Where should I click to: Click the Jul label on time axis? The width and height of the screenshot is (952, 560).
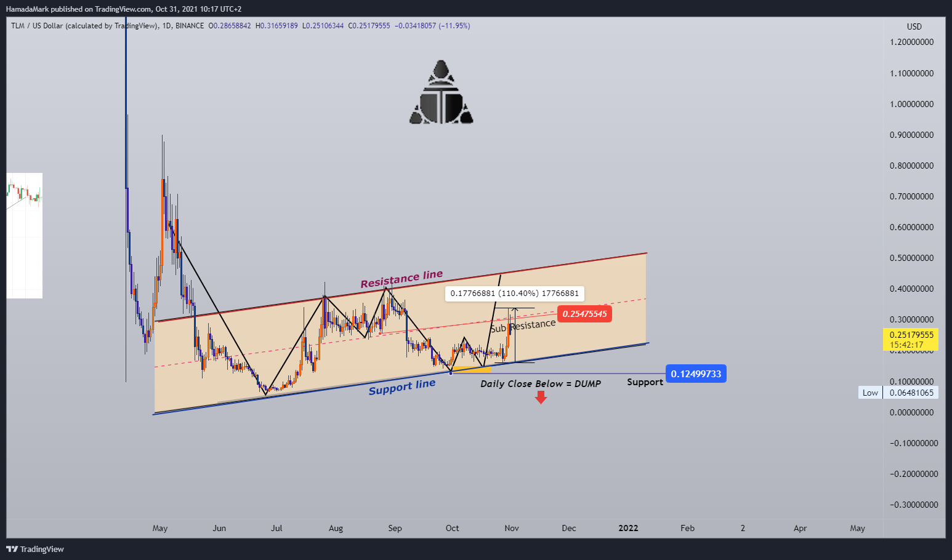(x=276, y=528)
